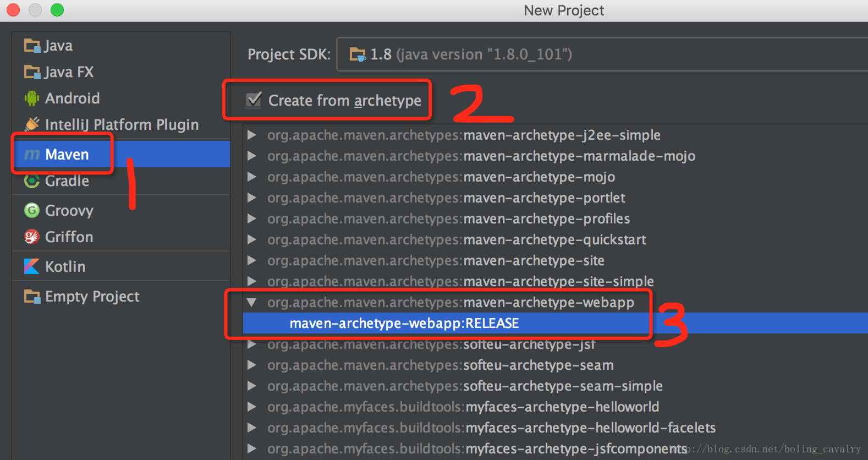The width and height of the screenshot is (868, 460).
Task: Click the Java project type icon
Action: tap(32, 46)
